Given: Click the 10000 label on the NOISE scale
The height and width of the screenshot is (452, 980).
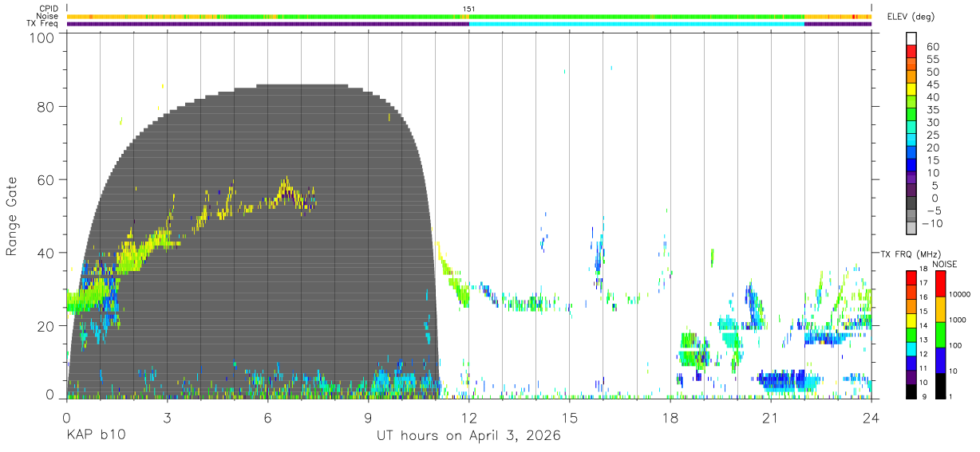Looking at the screenshot, I should [961, 294].
